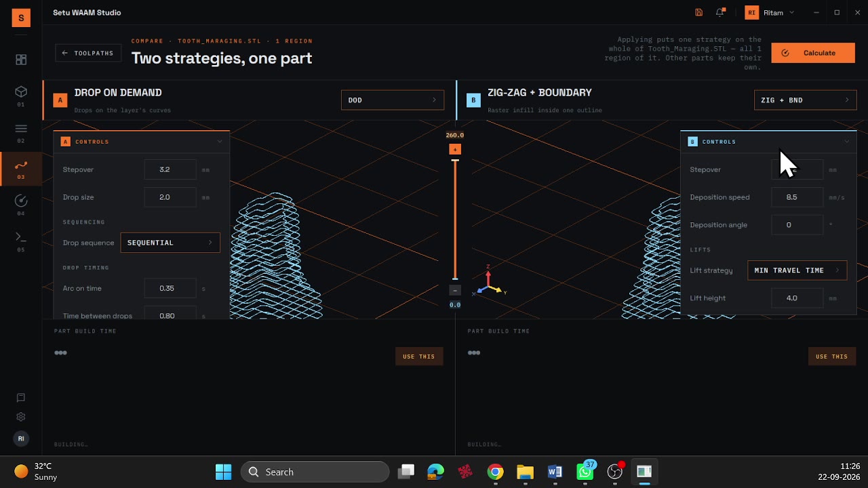The image size is (868, 488).
Task: Click the Lift height 4.0 field
Action: coord(797,298)
